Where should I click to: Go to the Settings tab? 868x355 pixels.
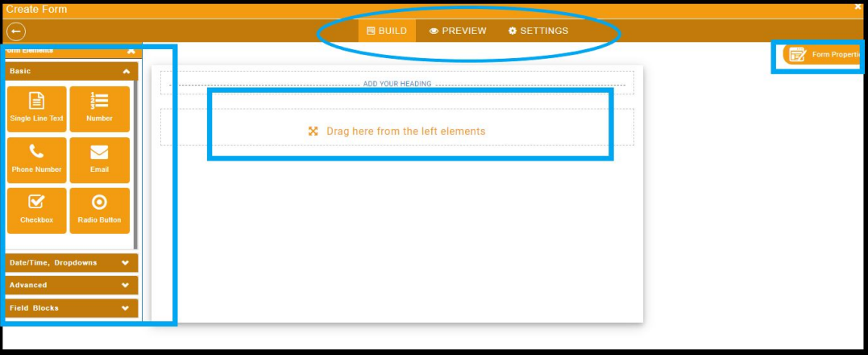click(x=538, y=31)
